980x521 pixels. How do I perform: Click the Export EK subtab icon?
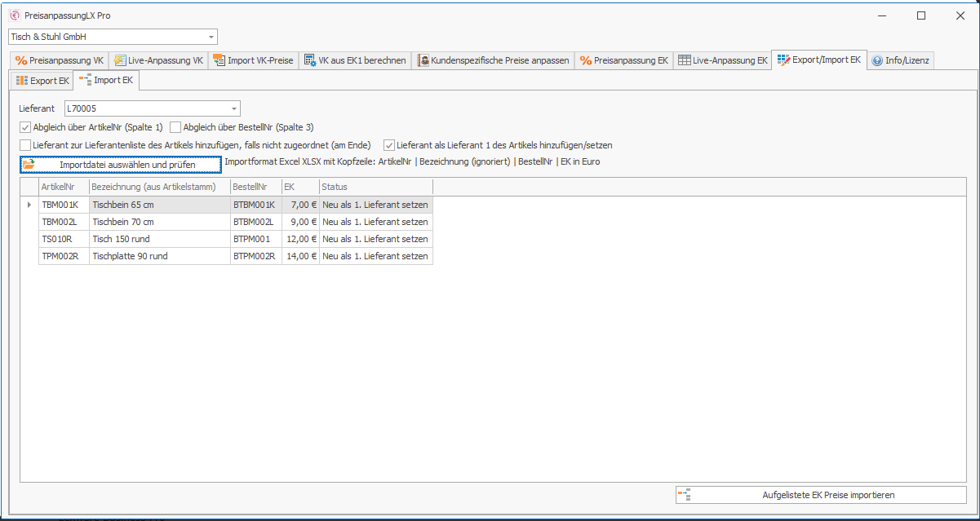pyautogui.click(x=22, y=81)
